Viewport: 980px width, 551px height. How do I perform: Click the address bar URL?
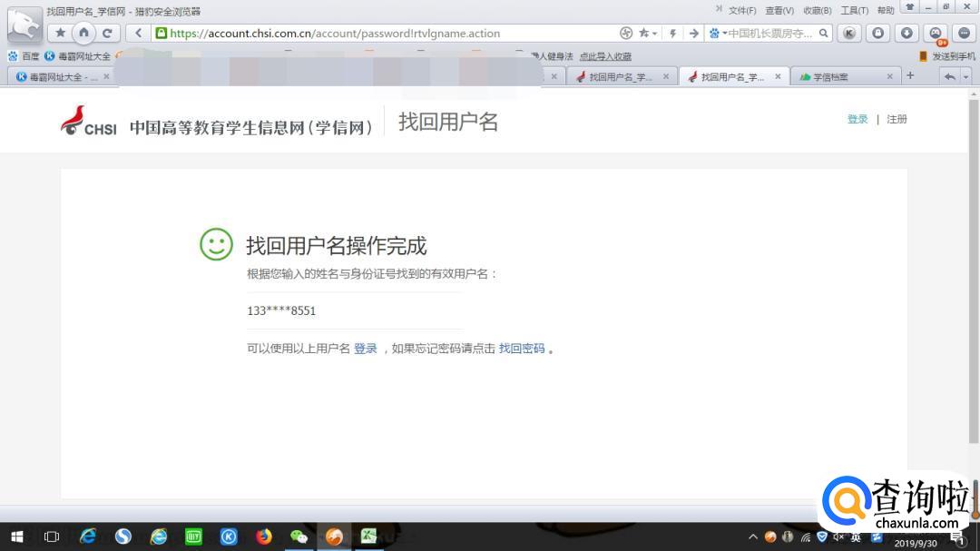(335, 34)
